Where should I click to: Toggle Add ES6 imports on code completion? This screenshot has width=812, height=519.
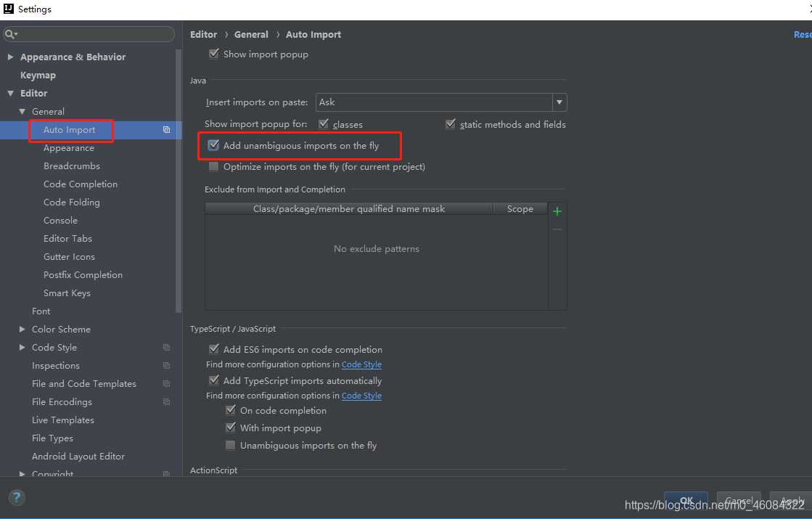click(213, 349)
